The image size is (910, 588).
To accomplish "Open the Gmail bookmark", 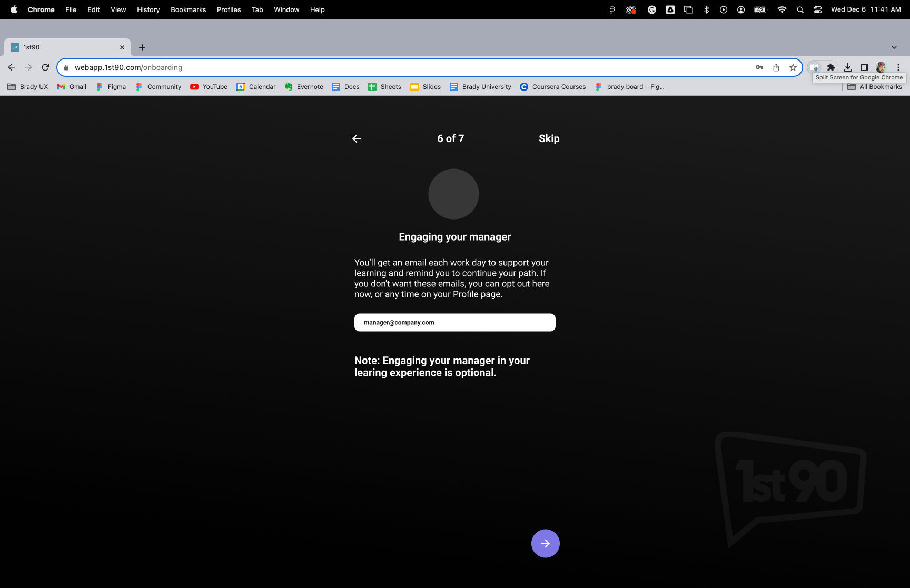I will click(x=72, y=87).
